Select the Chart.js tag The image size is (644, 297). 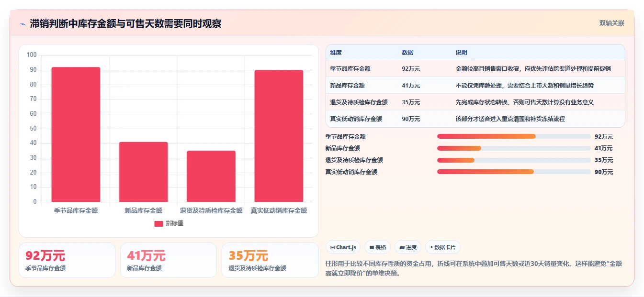343,247
